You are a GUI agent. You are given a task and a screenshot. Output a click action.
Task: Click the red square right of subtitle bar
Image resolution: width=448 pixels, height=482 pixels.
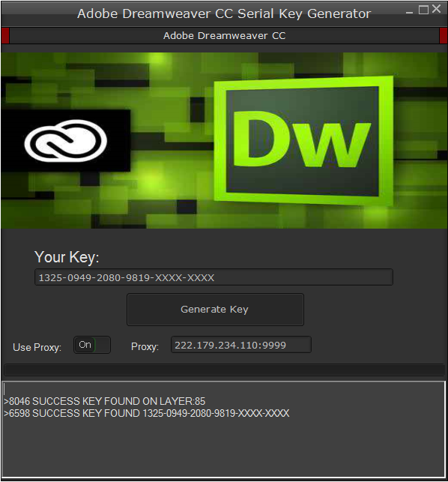(444, 36)
